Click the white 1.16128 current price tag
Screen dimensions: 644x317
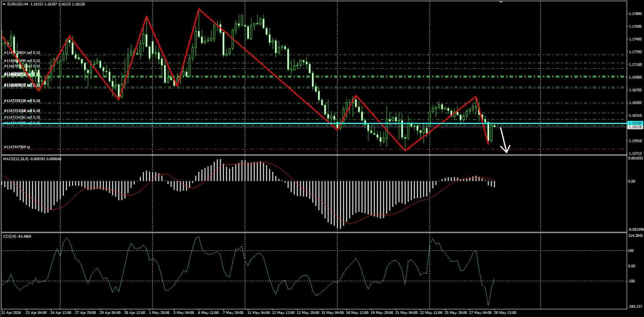(635, 127)
